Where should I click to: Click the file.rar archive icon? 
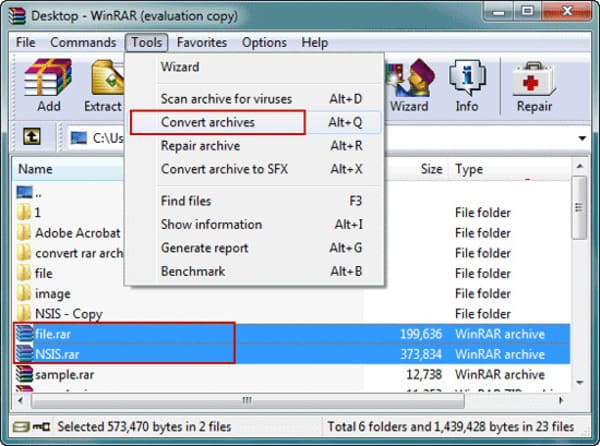(x=24, y=334)
